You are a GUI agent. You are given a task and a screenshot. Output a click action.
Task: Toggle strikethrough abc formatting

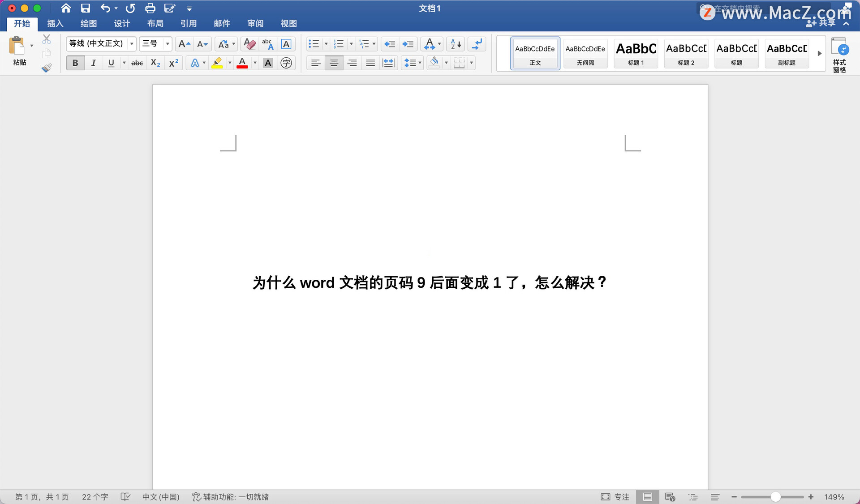(x=137, y=63)
